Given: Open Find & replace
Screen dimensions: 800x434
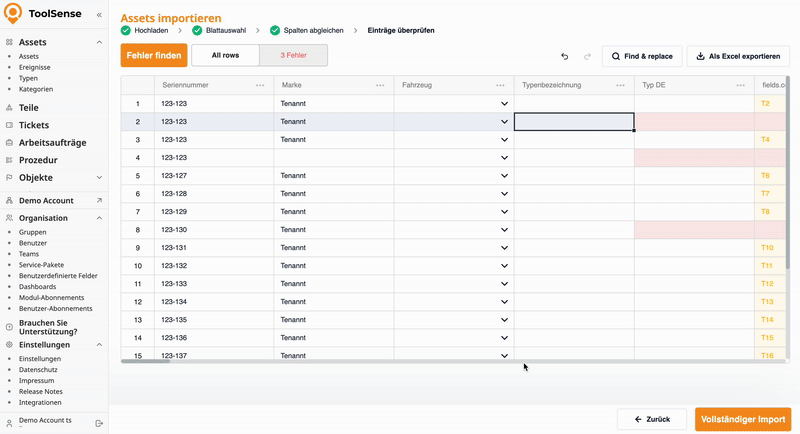Looking at the screenshot, I should 641,57.
